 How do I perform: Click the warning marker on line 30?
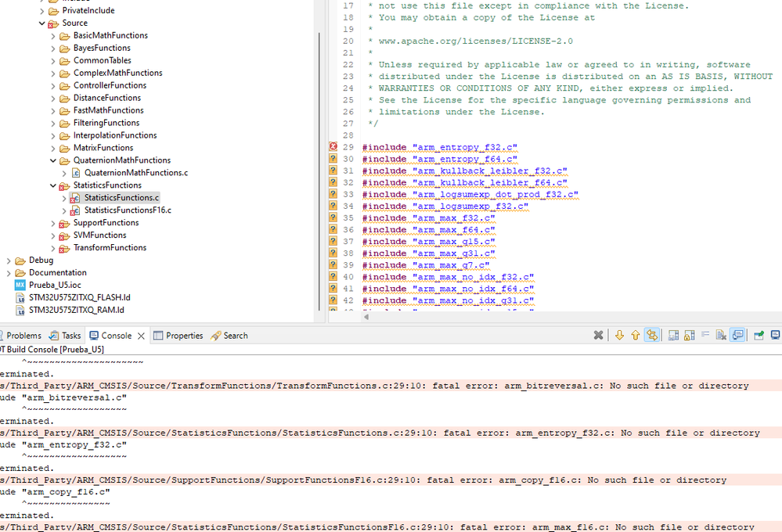[333, 159]
